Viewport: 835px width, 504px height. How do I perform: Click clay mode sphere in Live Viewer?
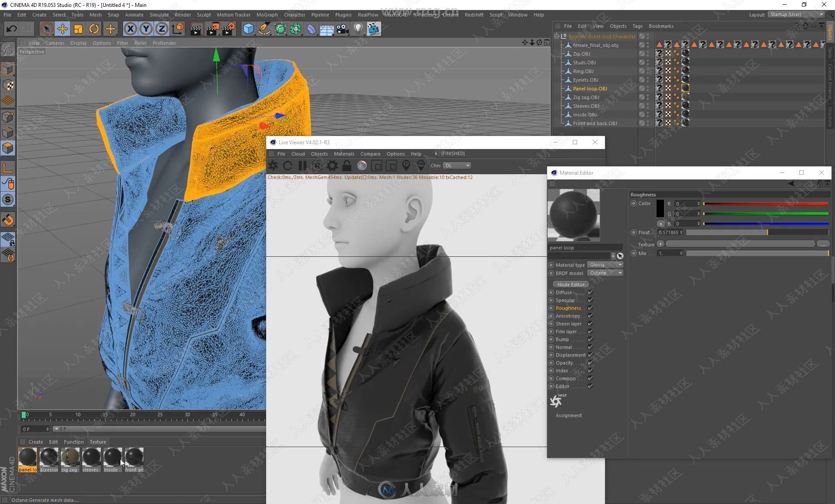click(x=362, y=166)
